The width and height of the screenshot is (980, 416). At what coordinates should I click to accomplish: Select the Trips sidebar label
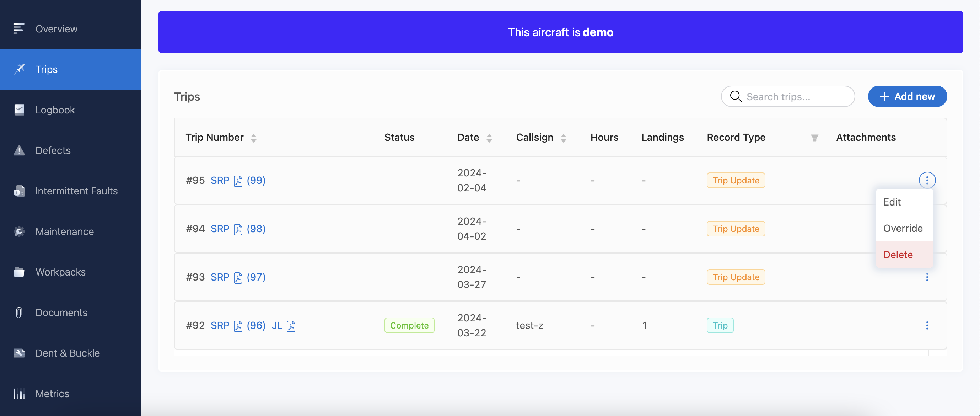47,69
